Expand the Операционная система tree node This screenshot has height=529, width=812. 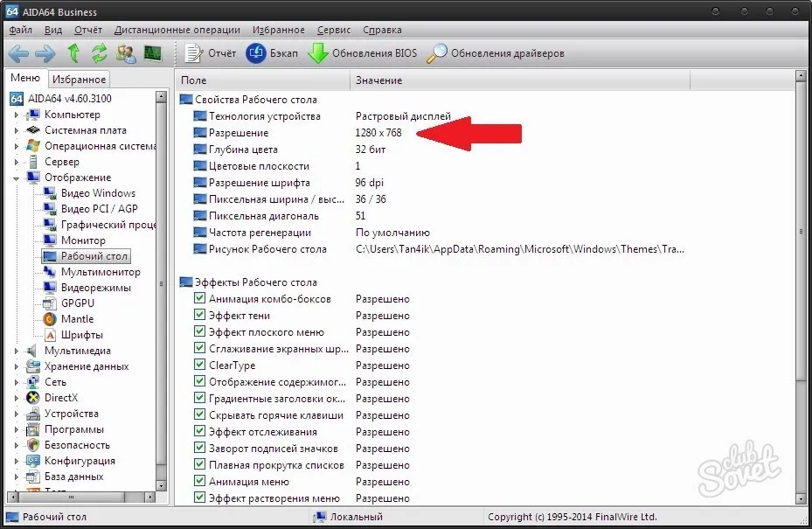[16, 146]
